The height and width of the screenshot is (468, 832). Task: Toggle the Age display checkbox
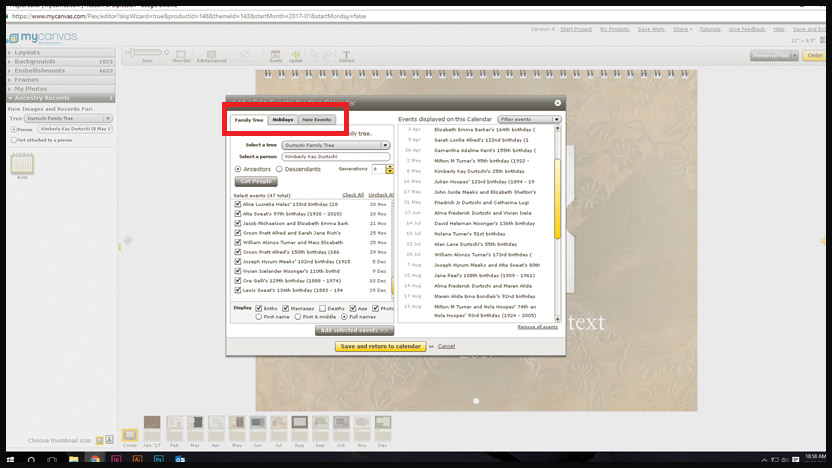(353, 308)
